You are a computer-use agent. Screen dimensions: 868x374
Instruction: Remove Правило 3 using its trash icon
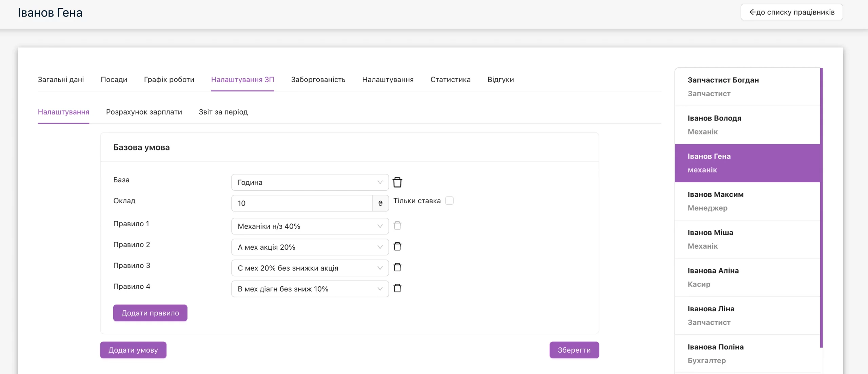click(x=397, y=268)
